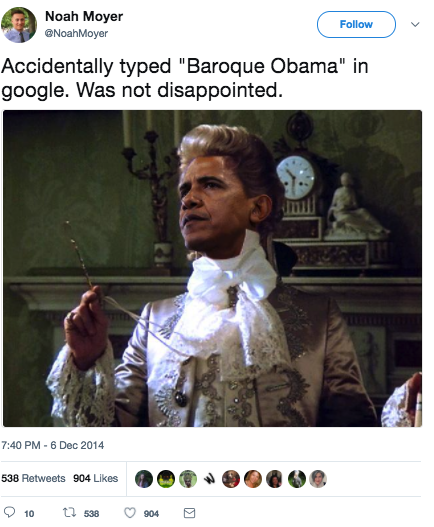Expand the tweet options chevron menu

415,25
